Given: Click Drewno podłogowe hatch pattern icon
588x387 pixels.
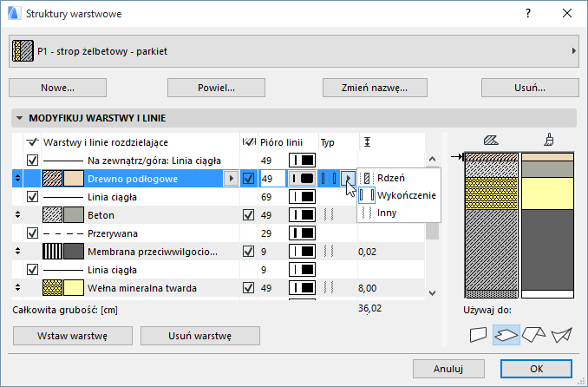Looking at the screenshot, I should pos(53,179).
